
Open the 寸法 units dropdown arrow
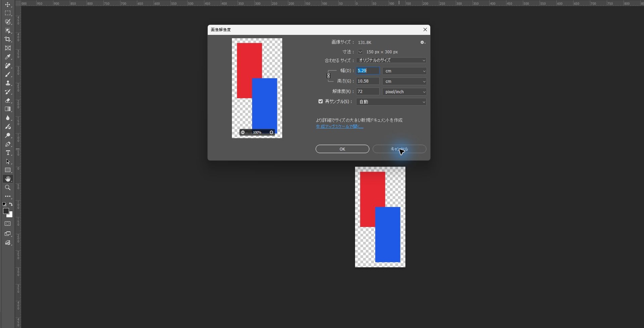point(360,52)
